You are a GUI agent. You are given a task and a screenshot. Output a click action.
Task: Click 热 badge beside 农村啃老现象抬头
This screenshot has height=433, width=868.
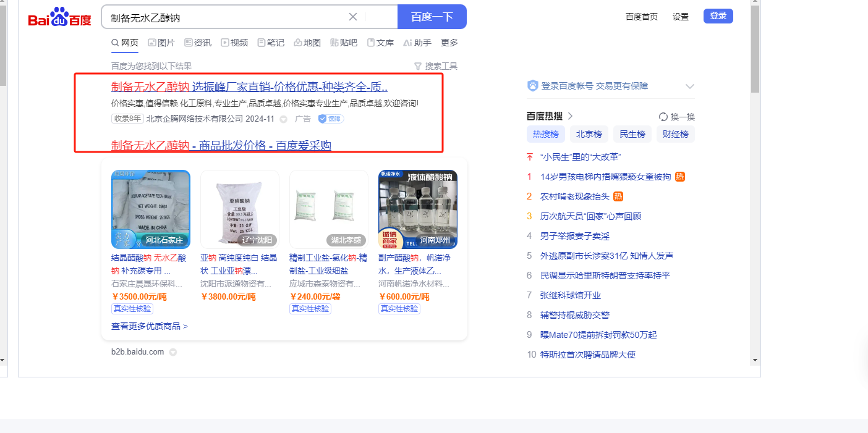click(x=618, y=196)
